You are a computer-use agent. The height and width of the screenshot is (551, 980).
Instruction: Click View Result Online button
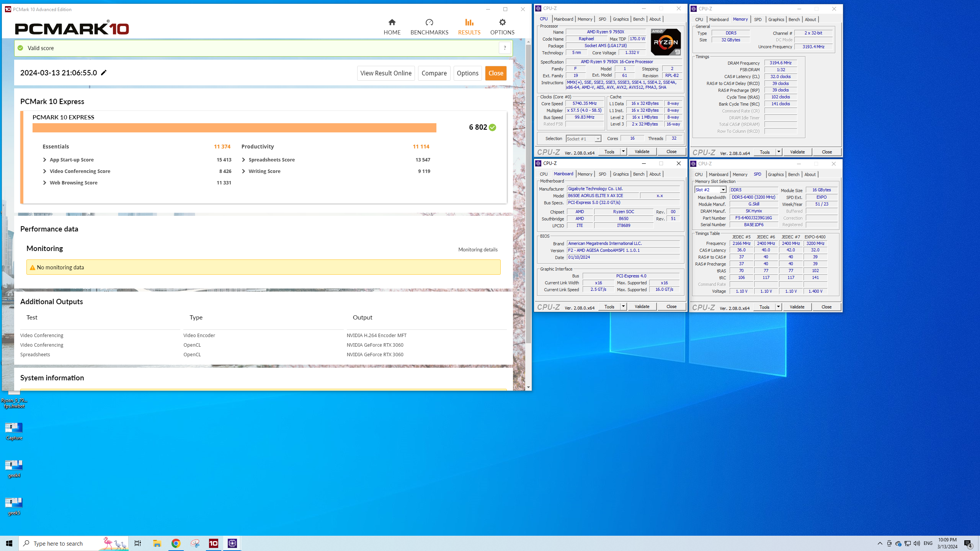click(x=386, y=73)
